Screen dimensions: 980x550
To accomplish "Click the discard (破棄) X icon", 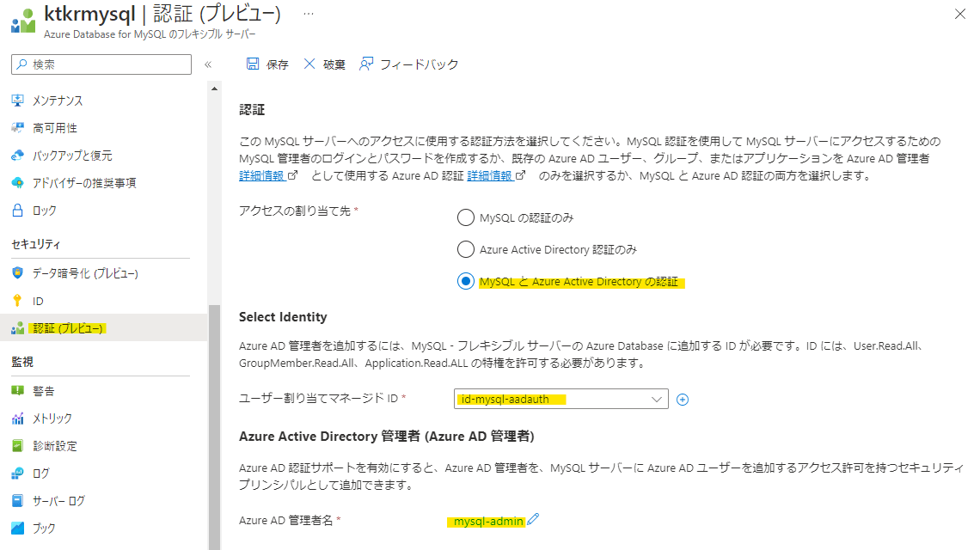I will [x=309, y=64].
